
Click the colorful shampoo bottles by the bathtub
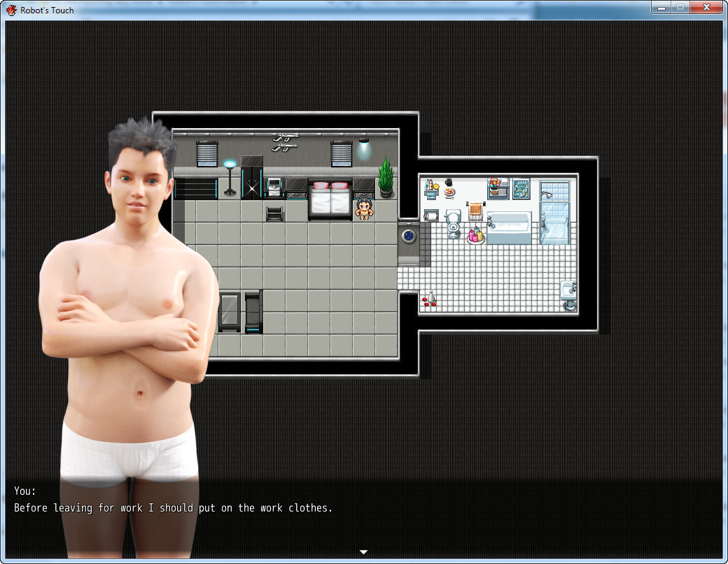click(x=475, y=235)
